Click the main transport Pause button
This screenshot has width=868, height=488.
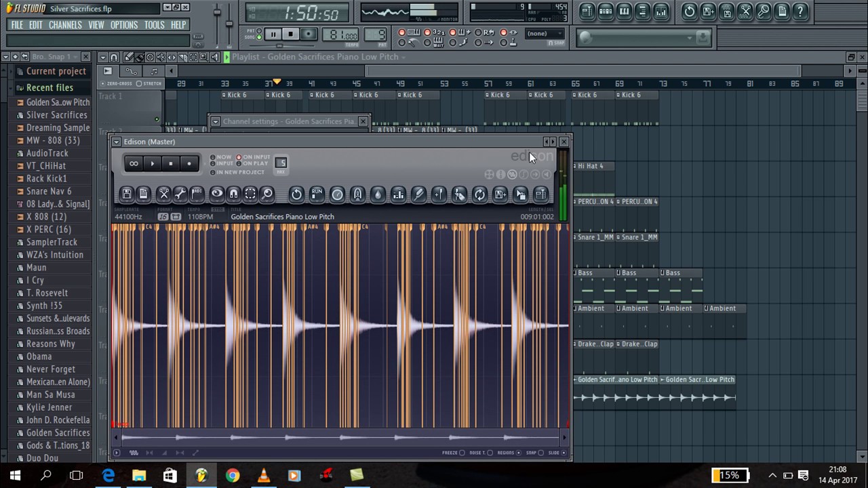273,34
